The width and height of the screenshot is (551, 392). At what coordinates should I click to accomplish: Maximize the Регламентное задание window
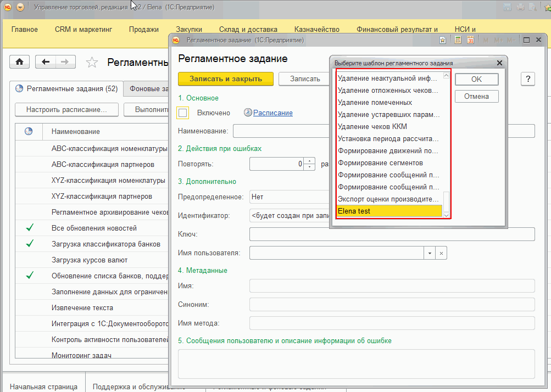pos(526,40)
